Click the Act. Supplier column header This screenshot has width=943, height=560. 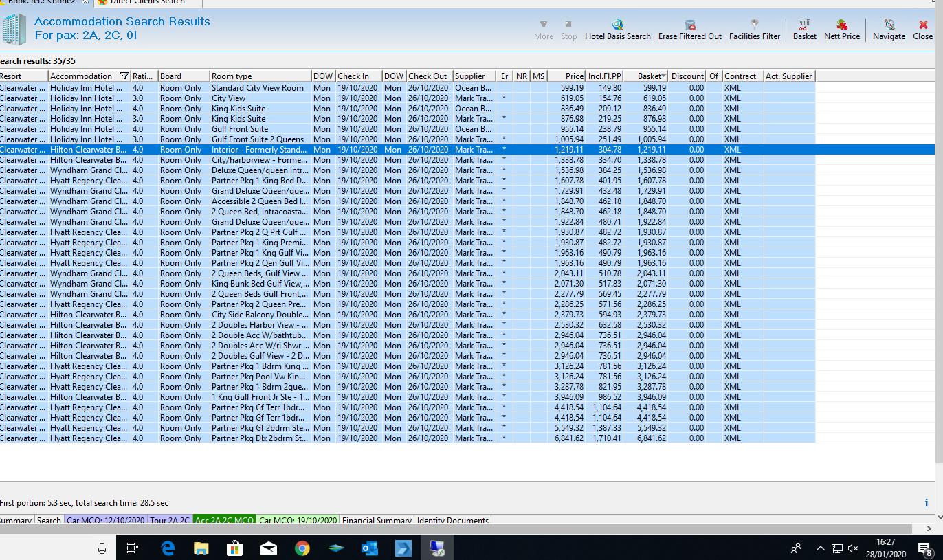[789, 76]
